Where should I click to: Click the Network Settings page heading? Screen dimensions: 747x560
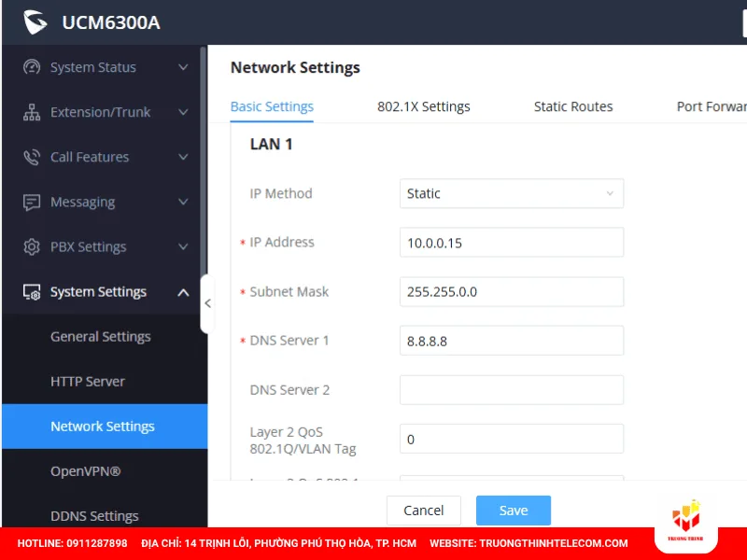295,67
